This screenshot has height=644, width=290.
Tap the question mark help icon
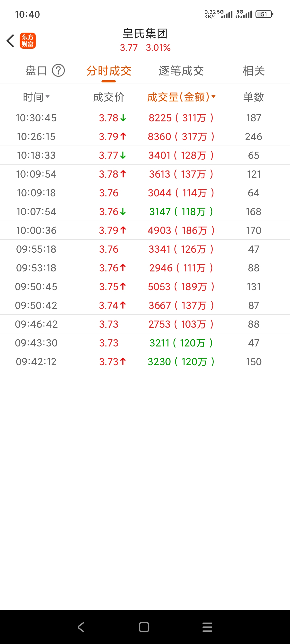pyautogui.click(x=58, y=71)
